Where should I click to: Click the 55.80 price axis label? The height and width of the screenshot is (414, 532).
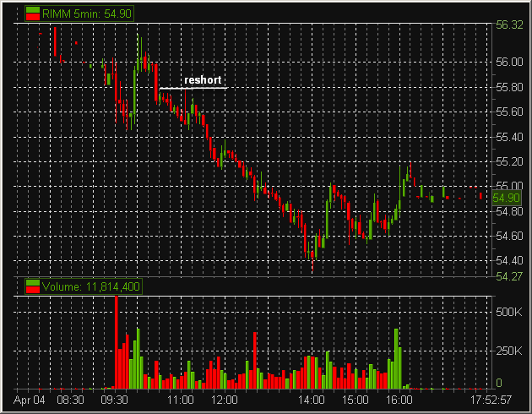click(x=509, y=88)
